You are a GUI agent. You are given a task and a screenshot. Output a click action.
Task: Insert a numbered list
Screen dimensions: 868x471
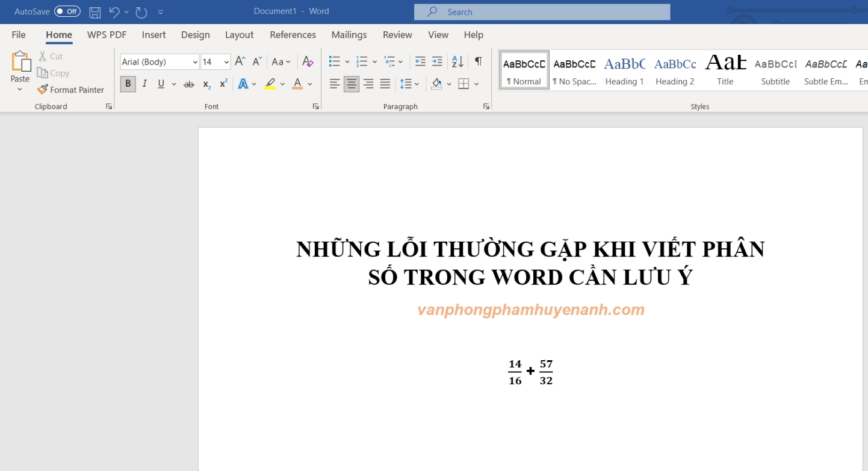pyautogui.click(x=362, y=61)
